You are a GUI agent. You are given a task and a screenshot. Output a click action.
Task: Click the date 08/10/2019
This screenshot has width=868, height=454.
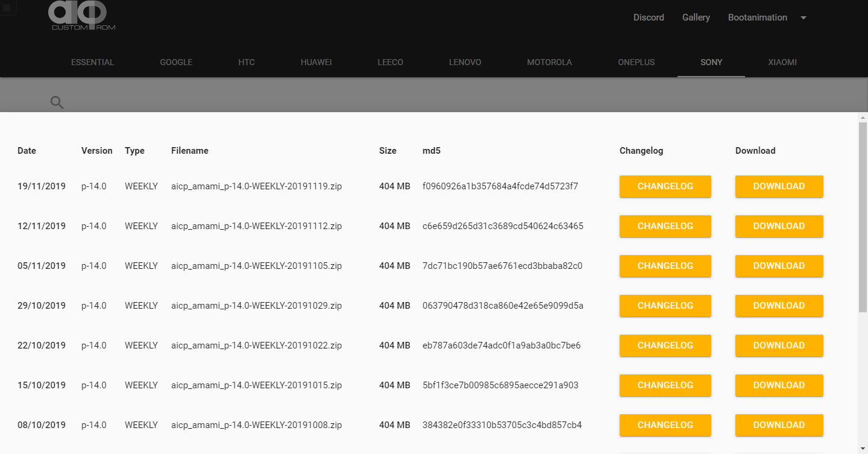[x=42, y=425]
